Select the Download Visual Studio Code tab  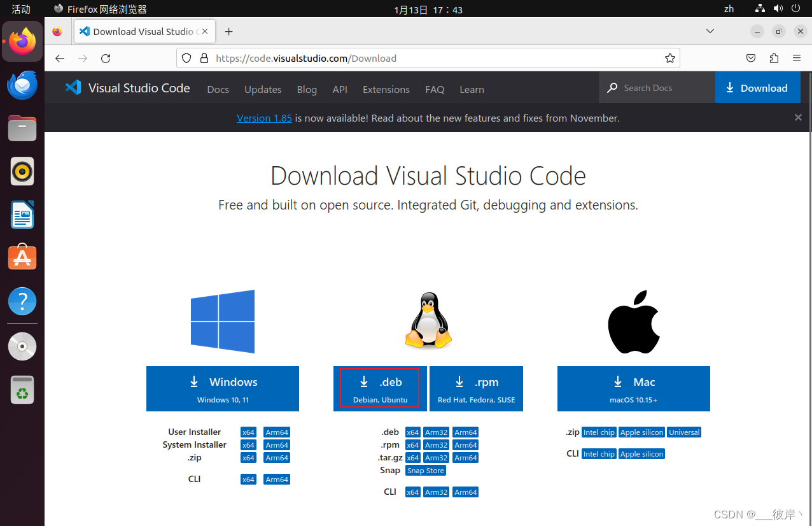[x=145, y=31]
